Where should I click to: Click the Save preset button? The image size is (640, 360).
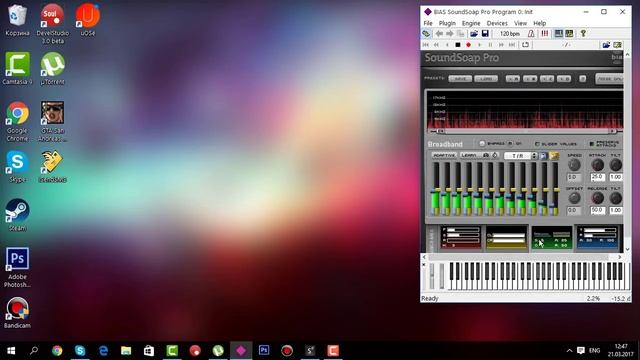coord(460,78)
